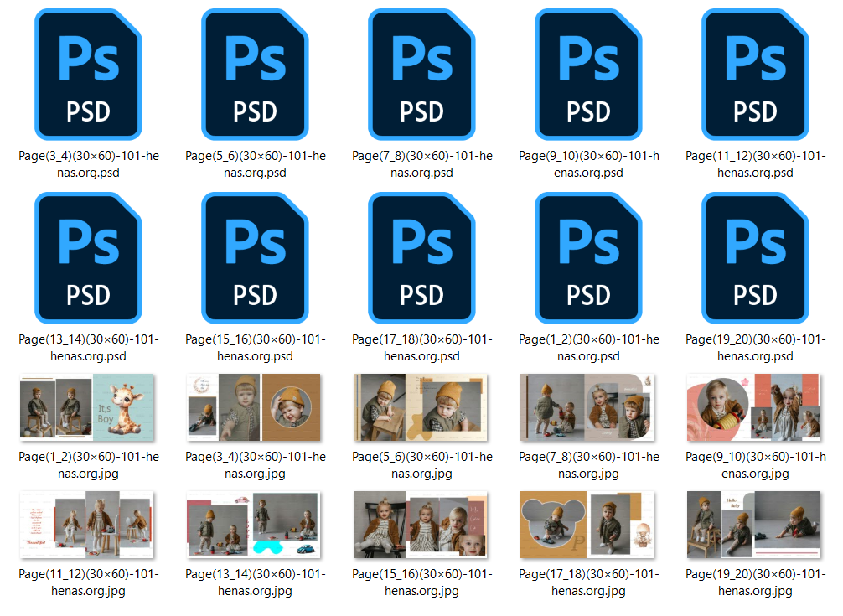Image resolution: width=843 pixels, height=616 pixels.
Task: Select PSD icon for Page(11_12)(30×60)-101-henas.org.psd
Action: pyautogui.click(x=755, y=75)
